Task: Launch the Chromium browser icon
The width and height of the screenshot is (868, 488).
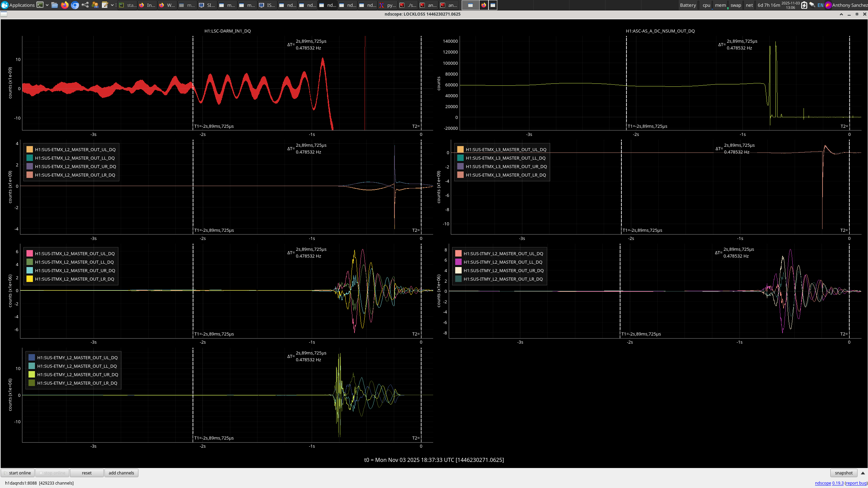Action: (x=75, y=5)
